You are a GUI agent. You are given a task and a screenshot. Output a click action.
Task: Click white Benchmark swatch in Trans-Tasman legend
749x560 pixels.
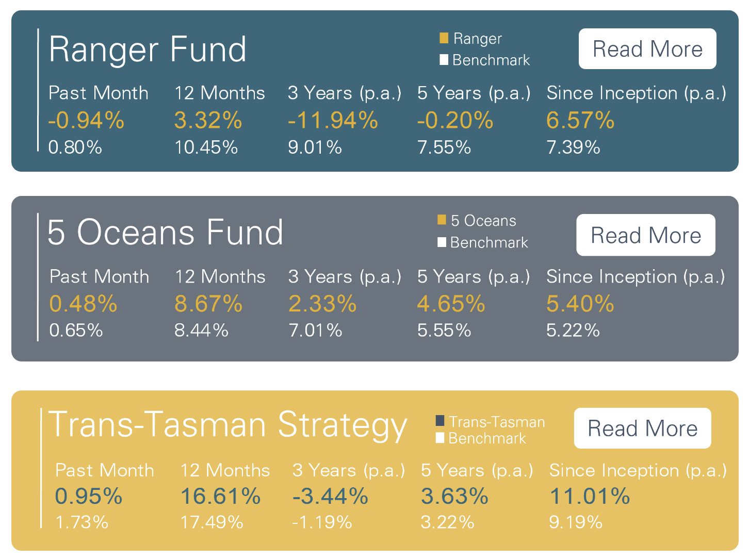coord(440,438)
